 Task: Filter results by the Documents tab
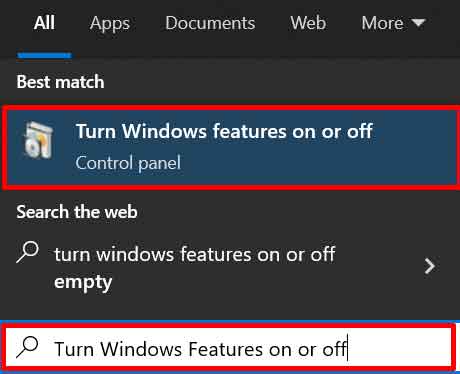pos(210,23)
